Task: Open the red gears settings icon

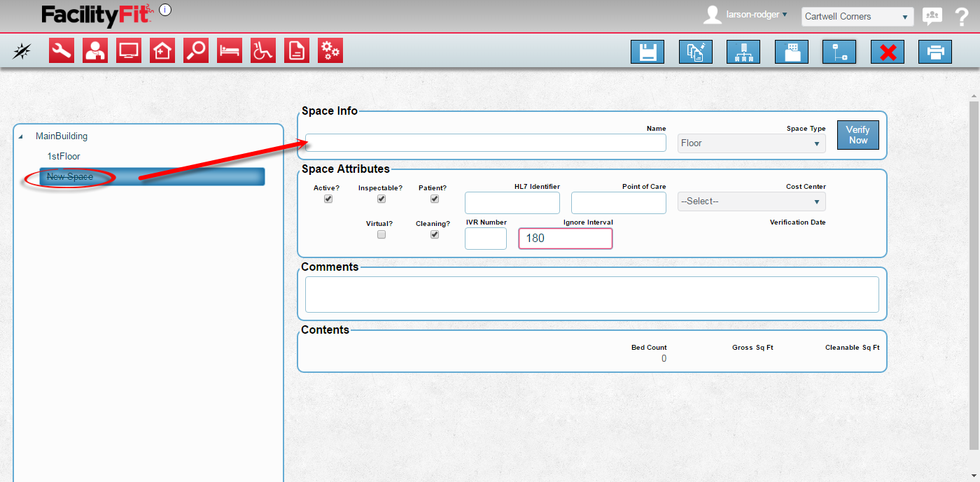Action: tap(330, 51)
